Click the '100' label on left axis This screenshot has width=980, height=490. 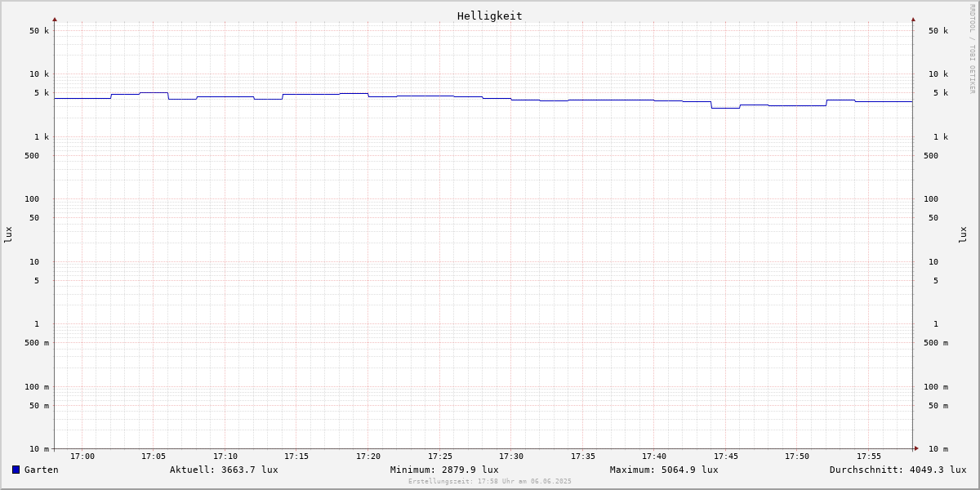(x=32, y=199)
